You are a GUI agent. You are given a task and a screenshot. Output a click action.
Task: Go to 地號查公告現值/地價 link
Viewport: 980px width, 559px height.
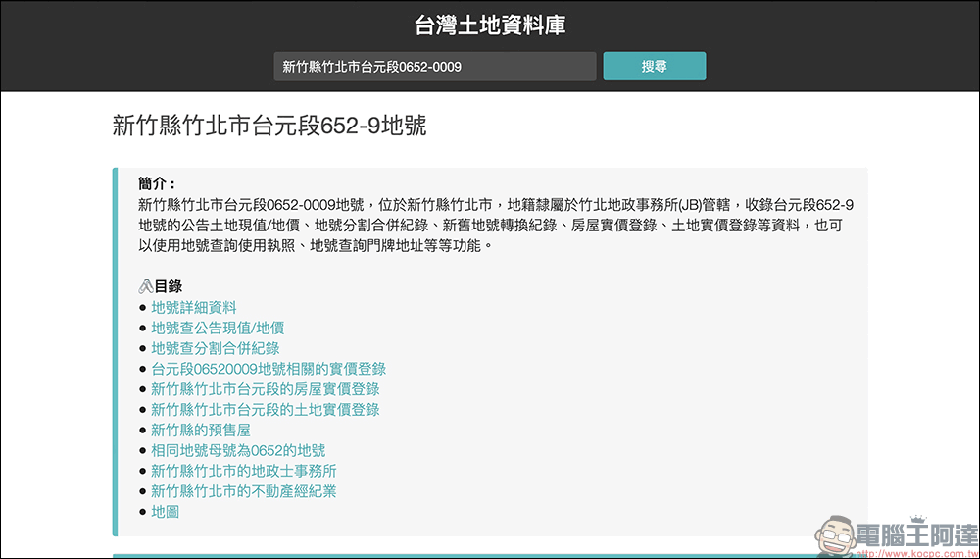click(x=218, y=328)
